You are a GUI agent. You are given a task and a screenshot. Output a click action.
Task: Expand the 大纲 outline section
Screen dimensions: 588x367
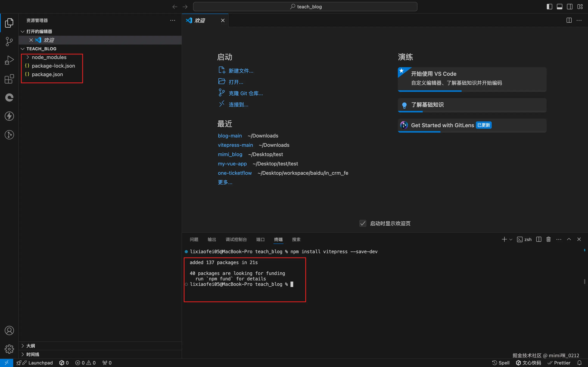coord(31,346)
